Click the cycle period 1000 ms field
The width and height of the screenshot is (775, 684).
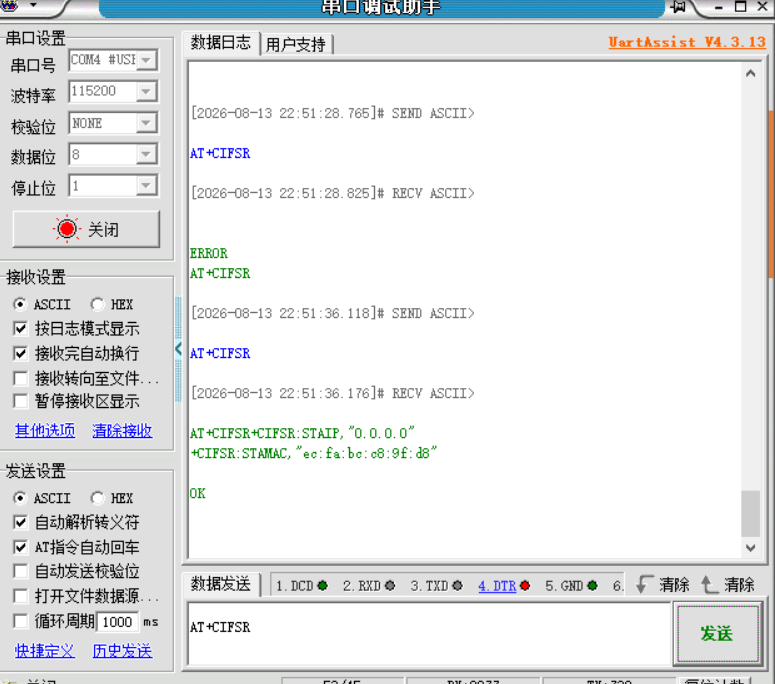point(117,622)
